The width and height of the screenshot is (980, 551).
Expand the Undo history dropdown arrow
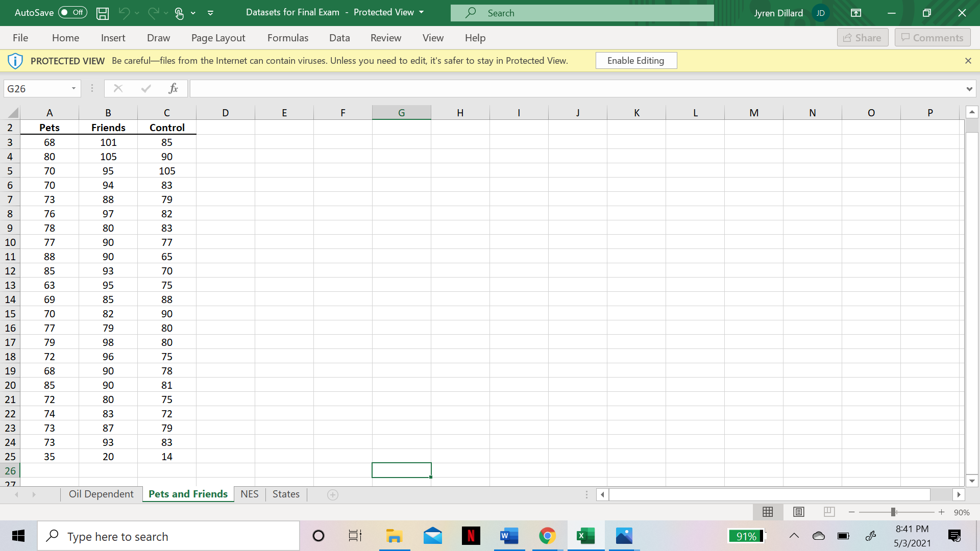tap(137, 13)
